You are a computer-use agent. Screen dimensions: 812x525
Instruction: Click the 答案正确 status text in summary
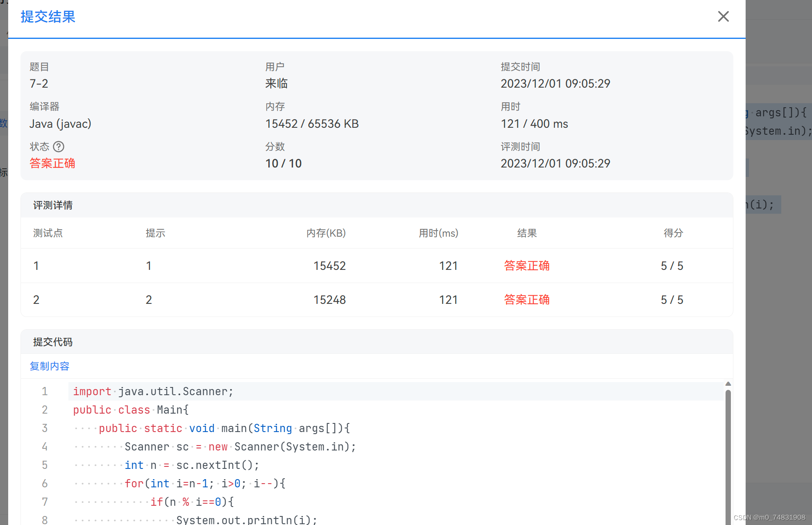(x=52, y=163)
